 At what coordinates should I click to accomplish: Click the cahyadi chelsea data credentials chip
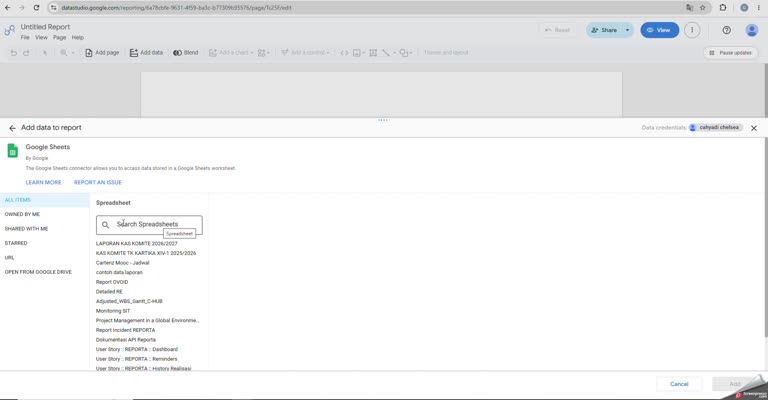715,128
